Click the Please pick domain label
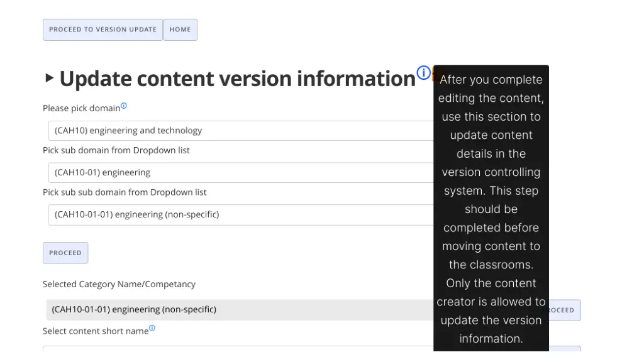 tap(81, 108)
